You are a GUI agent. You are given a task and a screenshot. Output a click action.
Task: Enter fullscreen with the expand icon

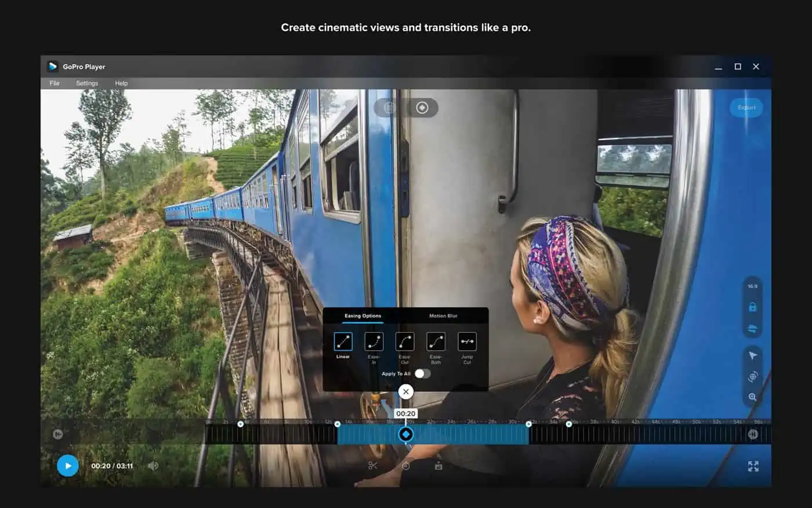pyautogui.click(x=753, y=466)
